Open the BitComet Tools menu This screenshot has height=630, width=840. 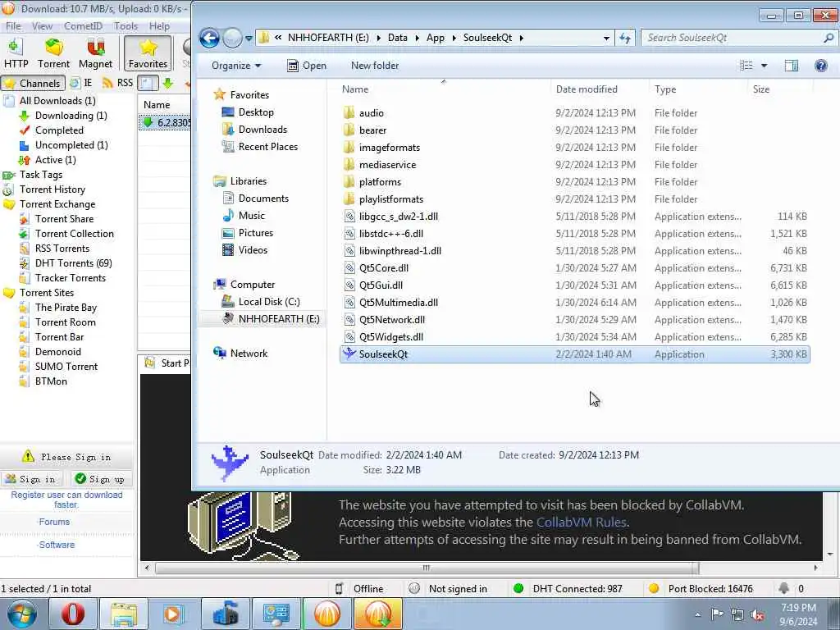(126, 25)
